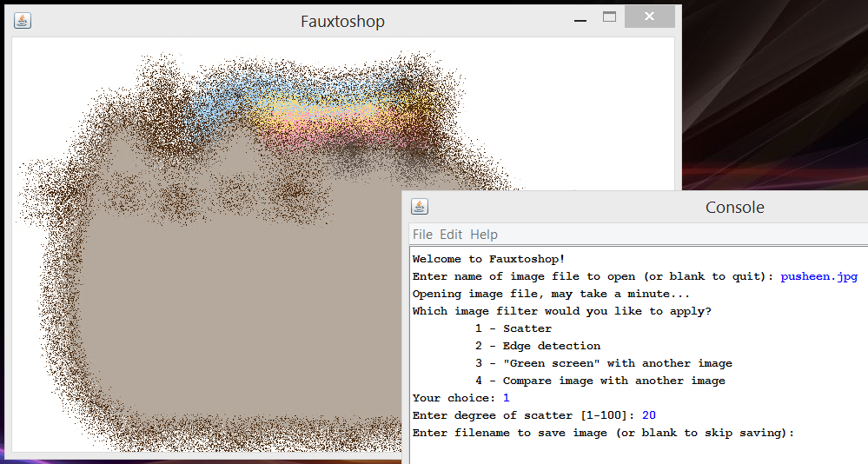Screen dimensions: 868x464
Task: Click the Java icon in Console title bar
Action: [x=420, y=207]
